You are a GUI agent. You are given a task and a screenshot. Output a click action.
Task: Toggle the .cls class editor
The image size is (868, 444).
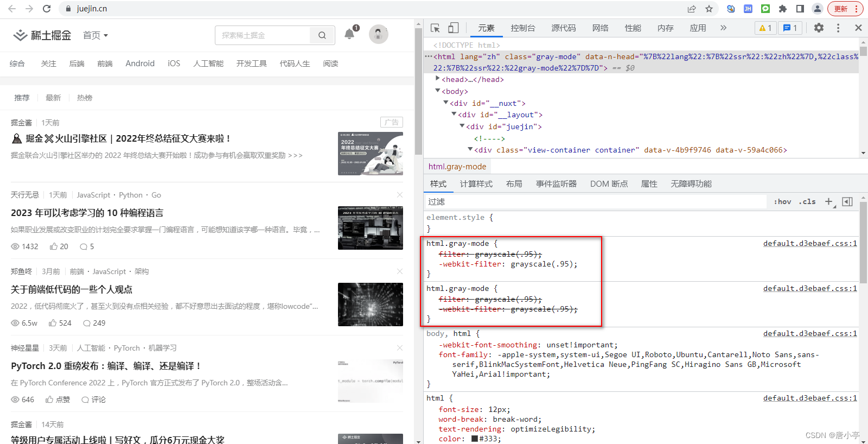pyautogui.click(x=807, y=201)
